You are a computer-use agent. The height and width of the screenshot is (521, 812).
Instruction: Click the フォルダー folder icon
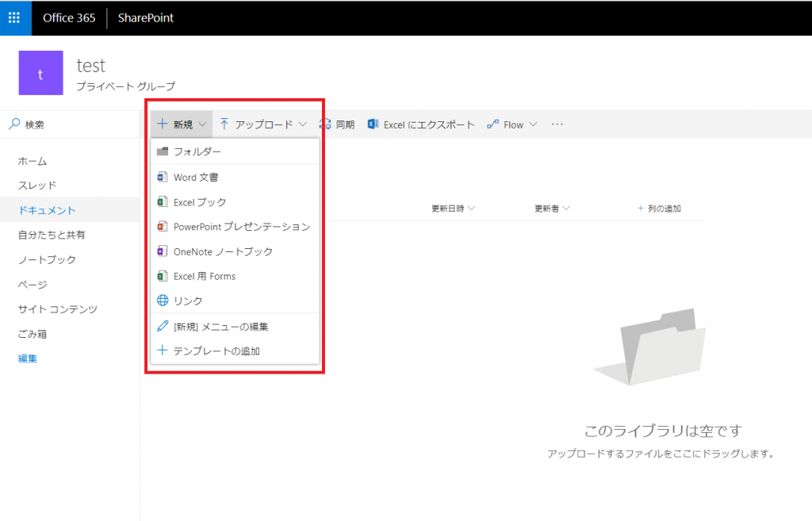click(x=163, y=151)
